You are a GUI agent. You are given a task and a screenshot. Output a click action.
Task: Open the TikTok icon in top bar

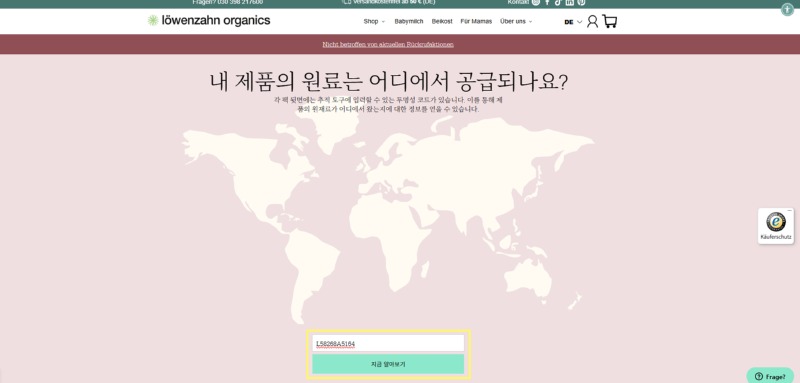pyautogui.click(x=558, y=2)
